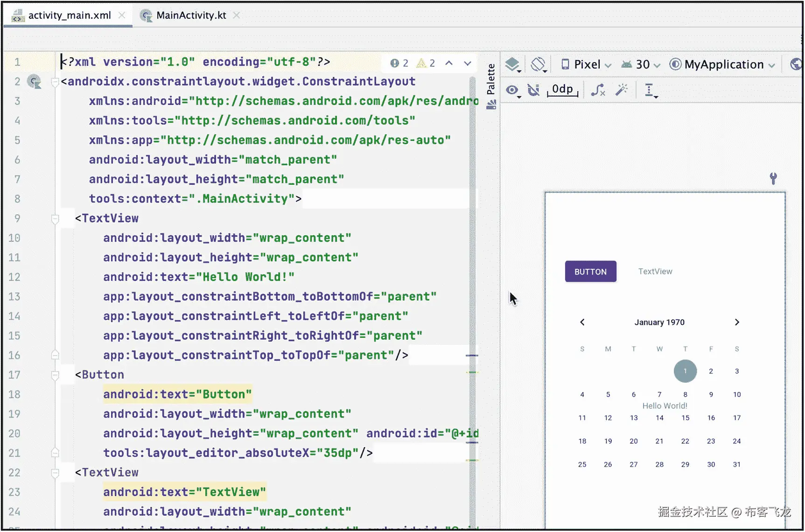Image resolution: width=805 pixels, height=532 pixels.
Task: Click the Infer Constraints magic wand
Action: click(x=622, y=90)
